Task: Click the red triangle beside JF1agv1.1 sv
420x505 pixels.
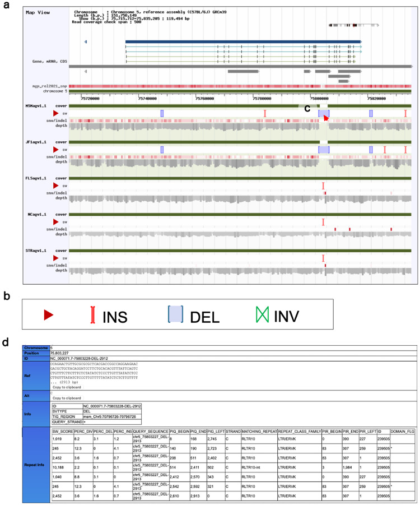Action: pos(55,150)
